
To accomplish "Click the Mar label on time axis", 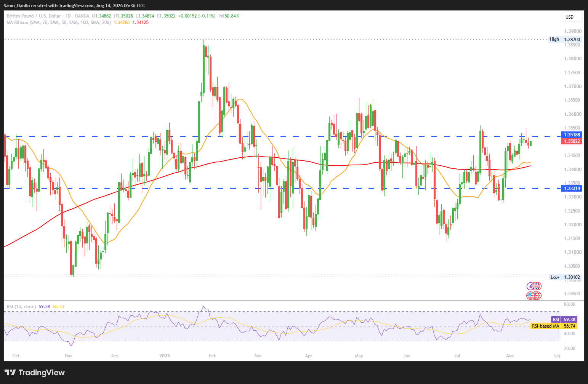I will point(258,356).
